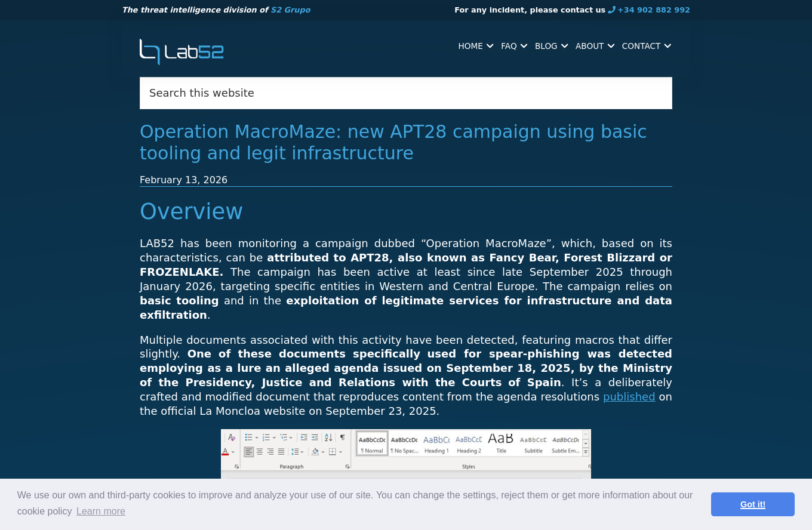Image resolution: width=812 pixels, height=530 pixels.
Task: Click the increase indent icon in the ribbon
Action: [x=315, y=437]
